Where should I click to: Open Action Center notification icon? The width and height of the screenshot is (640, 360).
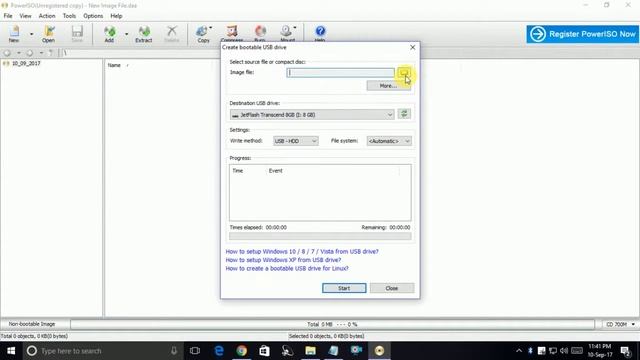pyautogui.click(x=625, y=351)
